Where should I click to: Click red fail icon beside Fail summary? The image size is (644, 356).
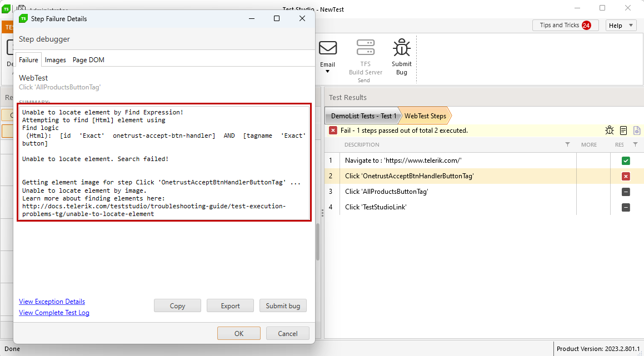coord(333,131)
